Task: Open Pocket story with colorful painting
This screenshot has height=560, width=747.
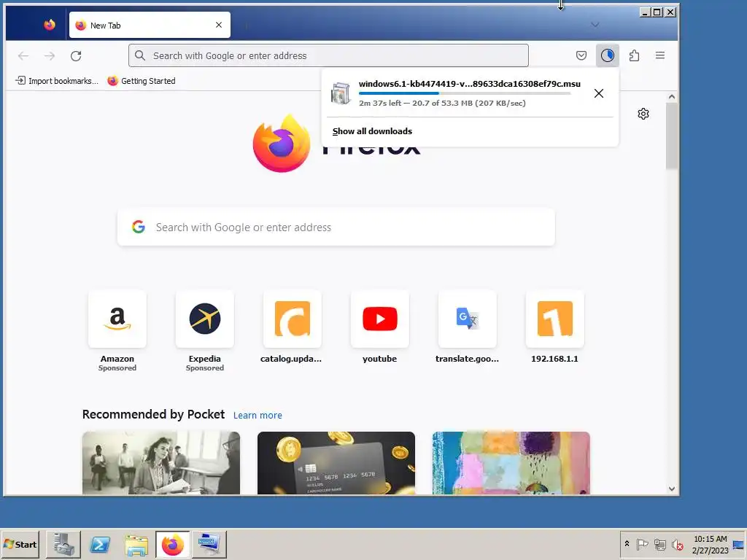Action: coord(511,463)
